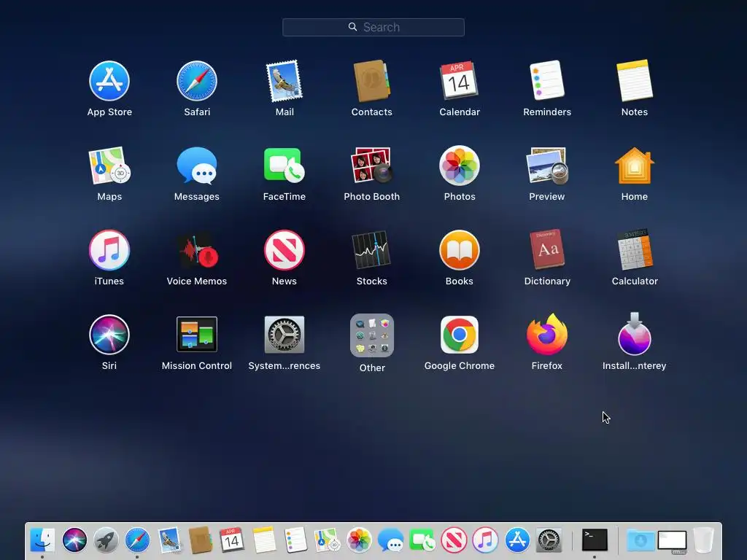Launch Google Chrome
The height and width of the screenshot is (560, 747).
(x=460, y=335)
